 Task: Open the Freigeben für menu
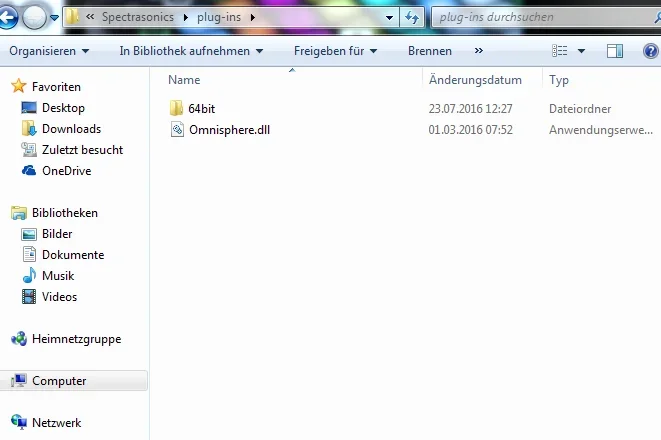(335, 51)
